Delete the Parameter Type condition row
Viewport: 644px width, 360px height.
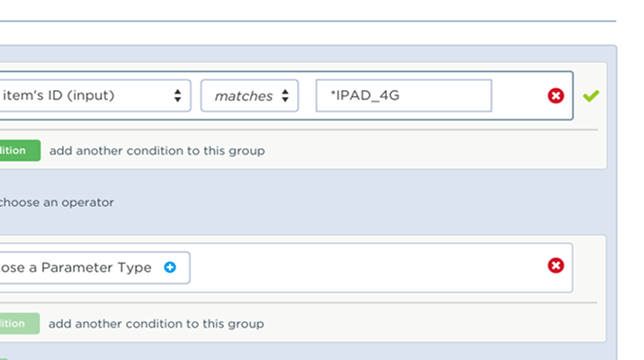coord(556,265)
